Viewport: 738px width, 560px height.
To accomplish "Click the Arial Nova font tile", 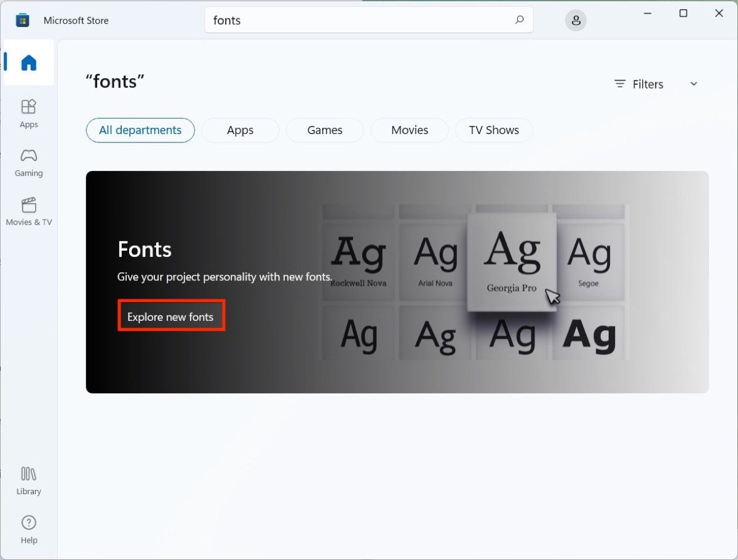I will (x=435, y=262).
